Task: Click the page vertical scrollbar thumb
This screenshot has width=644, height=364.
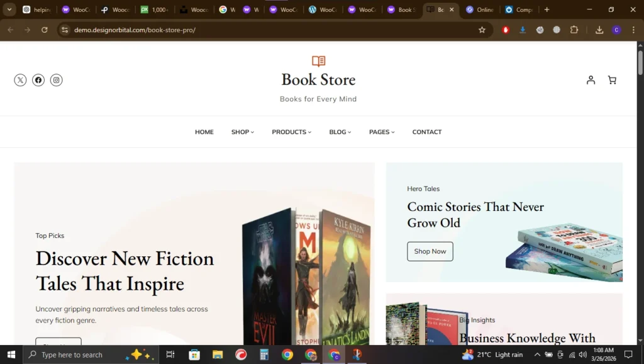Action: (x=640, y=62)
